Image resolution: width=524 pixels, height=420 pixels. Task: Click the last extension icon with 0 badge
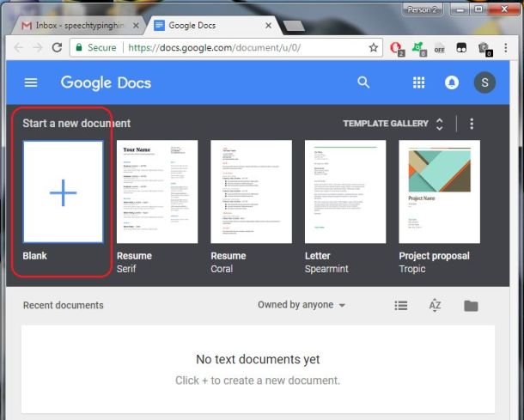click(484, 49)
